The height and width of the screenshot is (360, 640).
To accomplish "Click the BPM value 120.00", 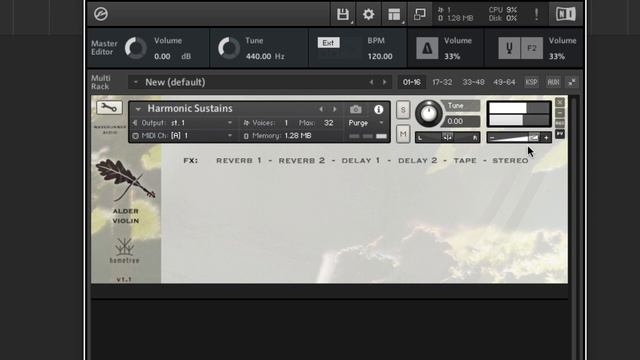I will coord(380,56).
